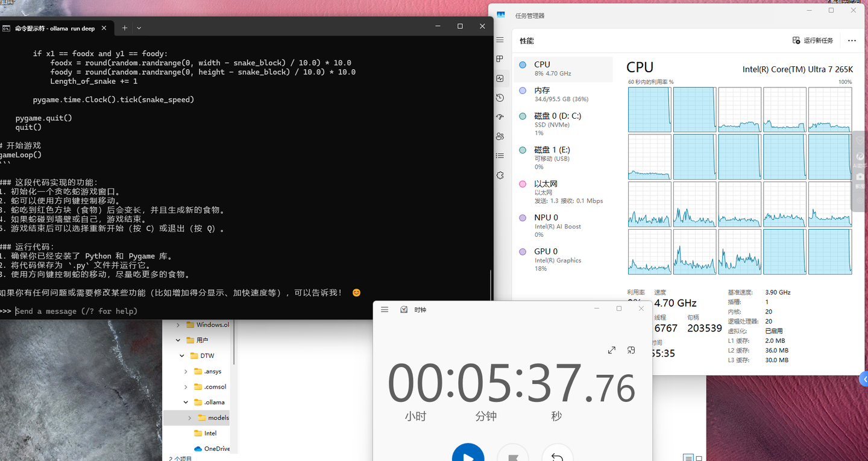868x461 pixels.
Task: Open the Task Manager more-options ellipsis
Action: click(851, 40)
